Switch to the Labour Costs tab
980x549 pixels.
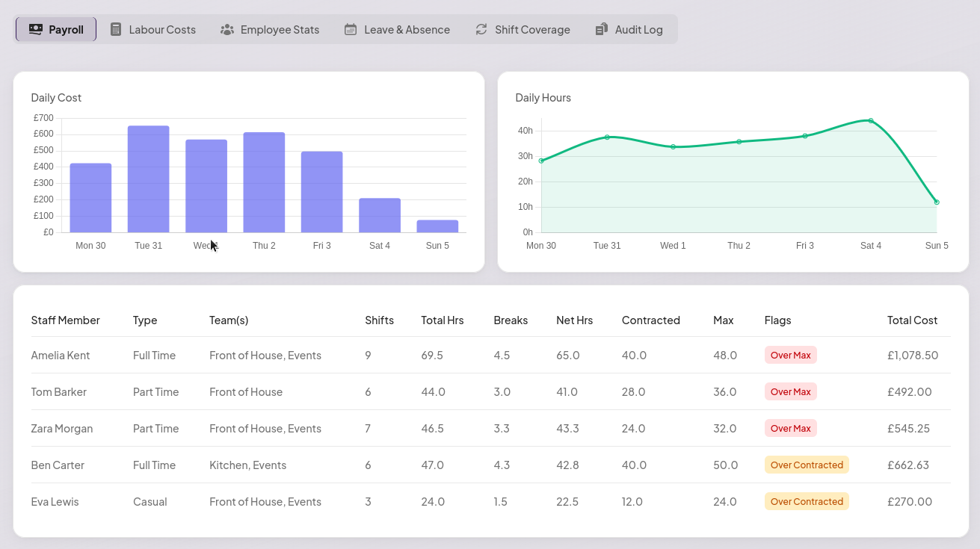(153, 29)
